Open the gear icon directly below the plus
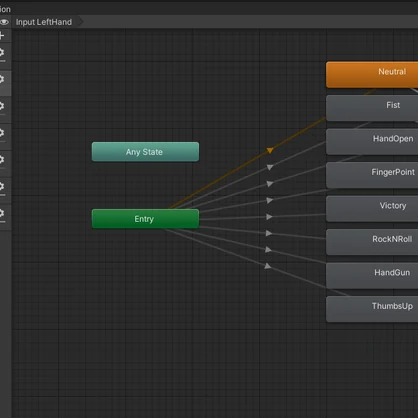 [x=2, y=52]
